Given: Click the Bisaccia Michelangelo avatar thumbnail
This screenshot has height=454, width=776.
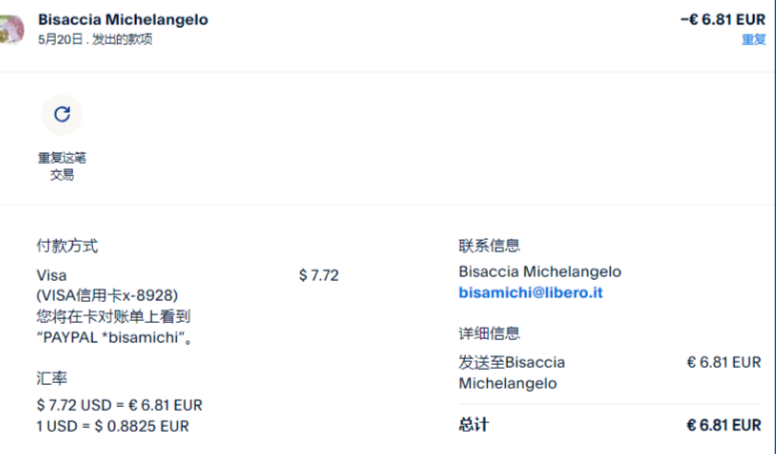Looking at the screenshot, I should 11,29.
